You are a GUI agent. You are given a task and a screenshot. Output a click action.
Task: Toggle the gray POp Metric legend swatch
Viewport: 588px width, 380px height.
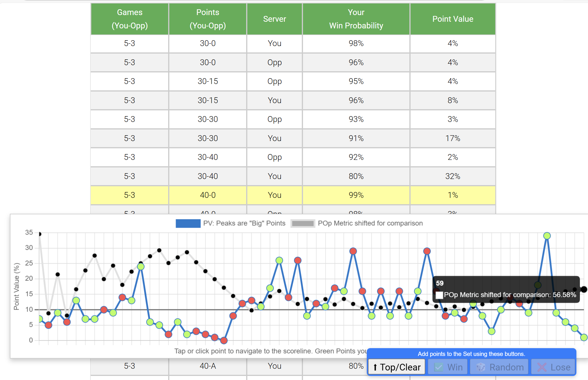pos(303,223)
